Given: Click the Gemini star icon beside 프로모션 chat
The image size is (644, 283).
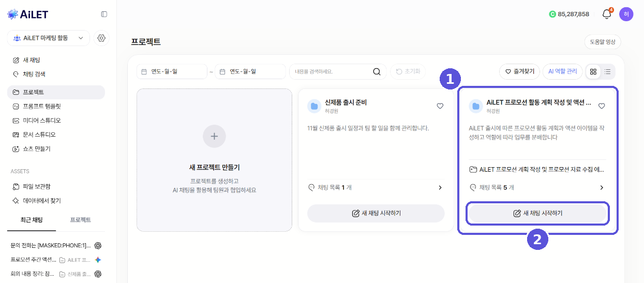Looking at the screenshot, I should click(98, 260).
